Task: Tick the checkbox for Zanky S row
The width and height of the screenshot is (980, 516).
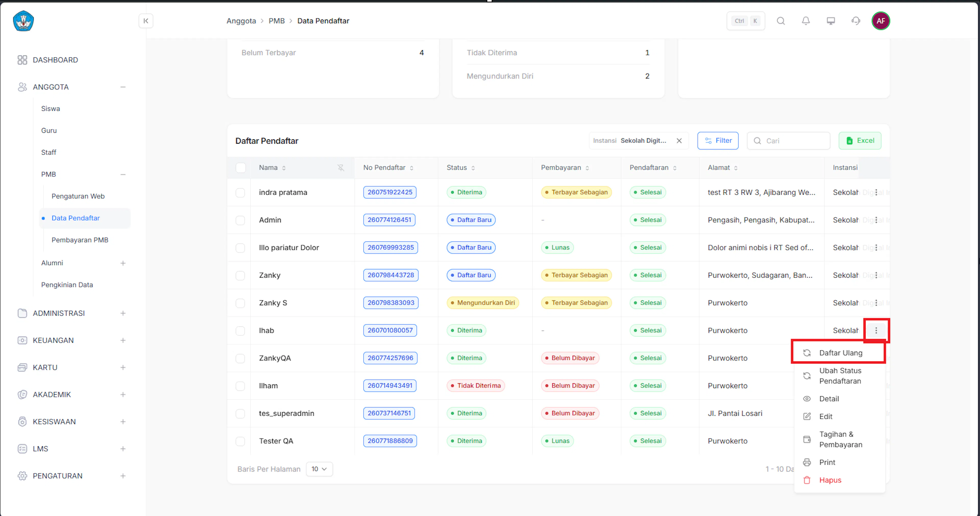Action: click(x=240, y=303)
